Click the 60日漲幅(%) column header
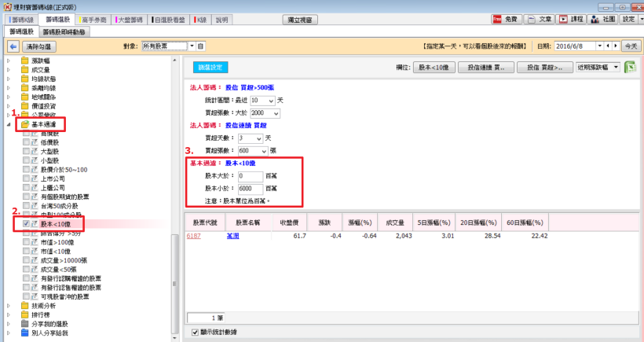Image resolution: width=644 pixels, height=342 pixels. (525, 222)
